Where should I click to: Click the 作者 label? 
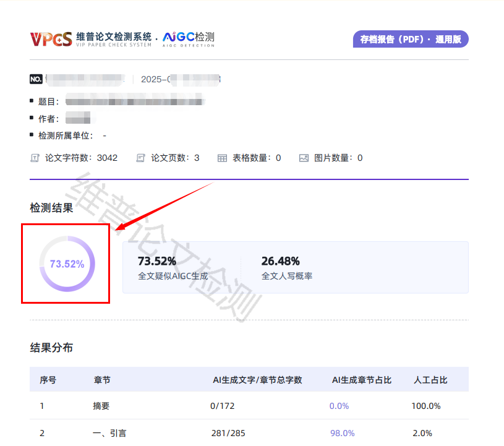pyautogui.click(x=48, y=119)
